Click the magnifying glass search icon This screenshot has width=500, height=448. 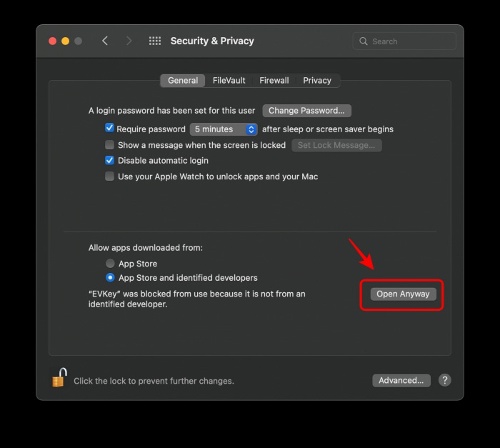coord(364,41)
